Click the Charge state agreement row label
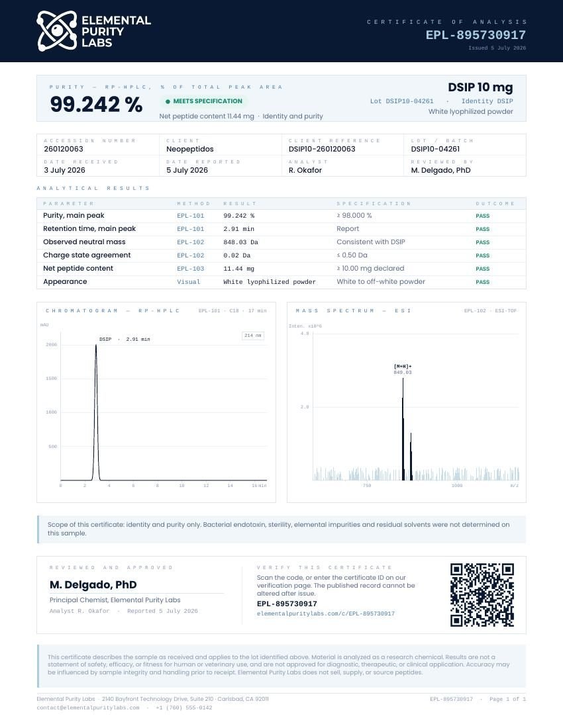 tap(87, 255)
